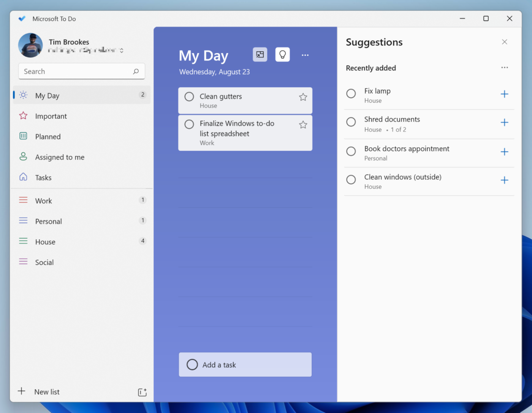
Task: Click the Personal list lines icon
Action: click(x=23, y=220)
